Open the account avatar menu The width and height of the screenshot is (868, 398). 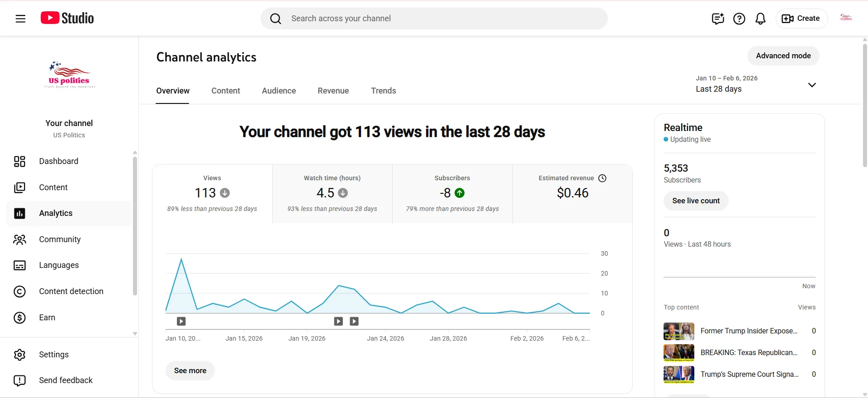846,18
